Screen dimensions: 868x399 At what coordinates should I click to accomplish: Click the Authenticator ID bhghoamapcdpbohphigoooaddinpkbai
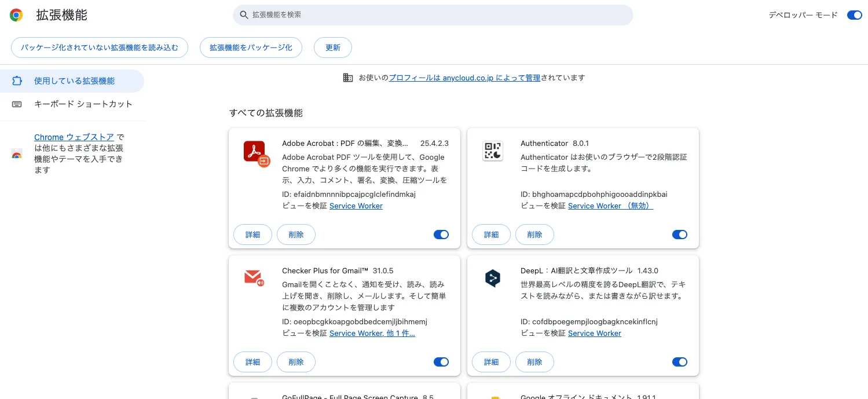pyautogui.click(x=594, y=195)
